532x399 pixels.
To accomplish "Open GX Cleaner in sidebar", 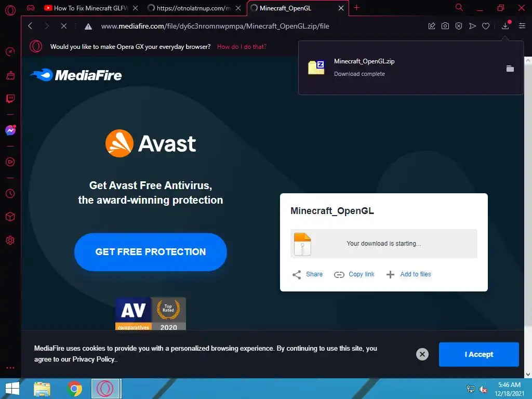I will coord(10,75).
